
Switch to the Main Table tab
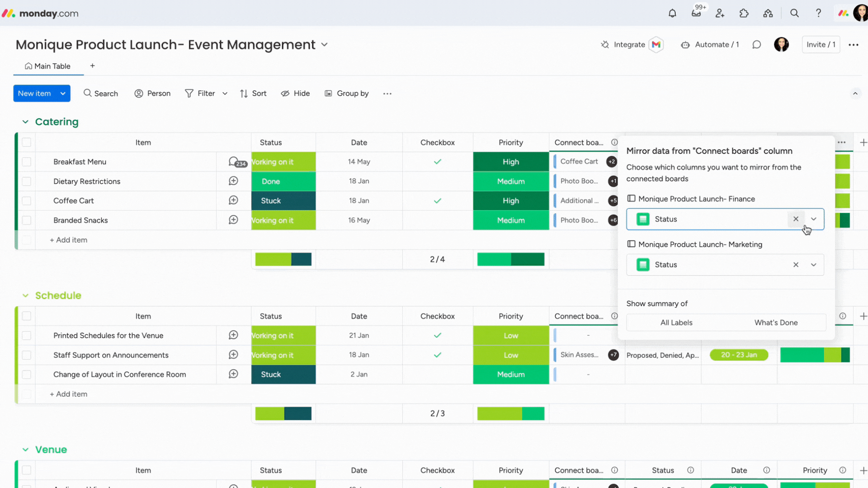tap(47, 66)
